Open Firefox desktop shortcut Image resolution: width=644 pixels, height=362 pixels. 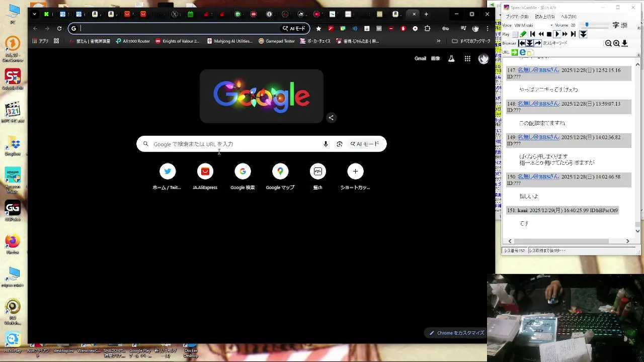13,244
